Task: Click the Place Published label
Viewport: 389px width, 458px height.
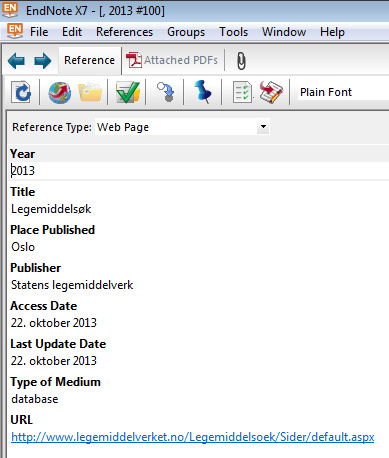Action: [52, 230]
